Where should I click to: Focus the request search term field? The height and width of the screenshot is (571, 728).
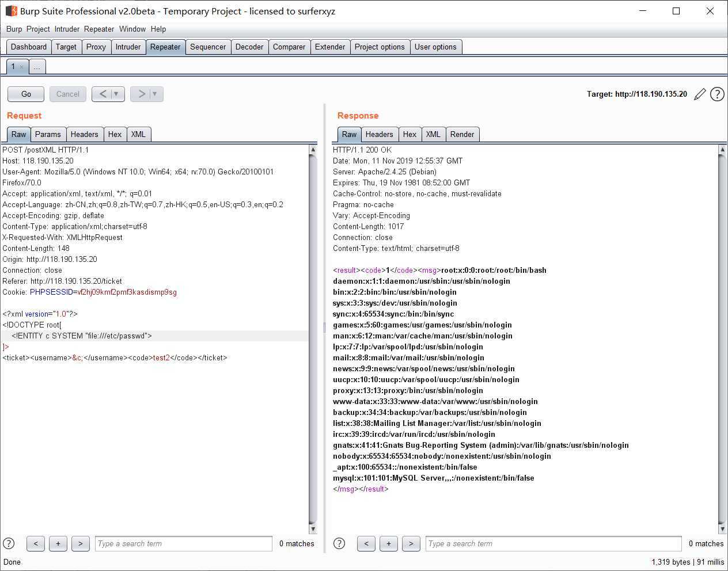coord(184,543)
